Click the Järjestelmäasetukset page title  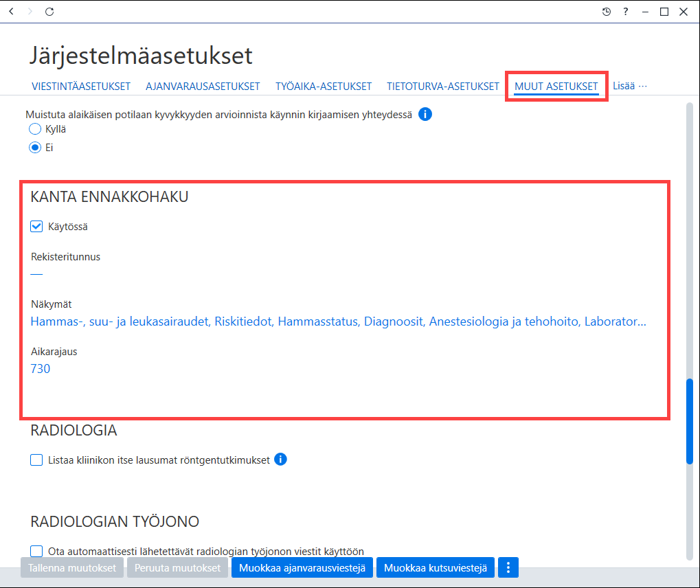[141, 56]
